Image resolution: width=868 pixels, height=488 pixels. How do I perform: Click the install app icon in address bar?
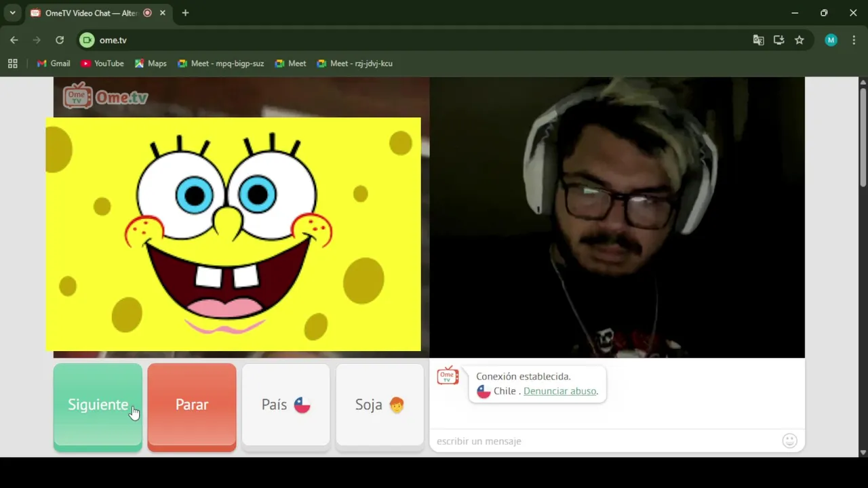[778, 40]
